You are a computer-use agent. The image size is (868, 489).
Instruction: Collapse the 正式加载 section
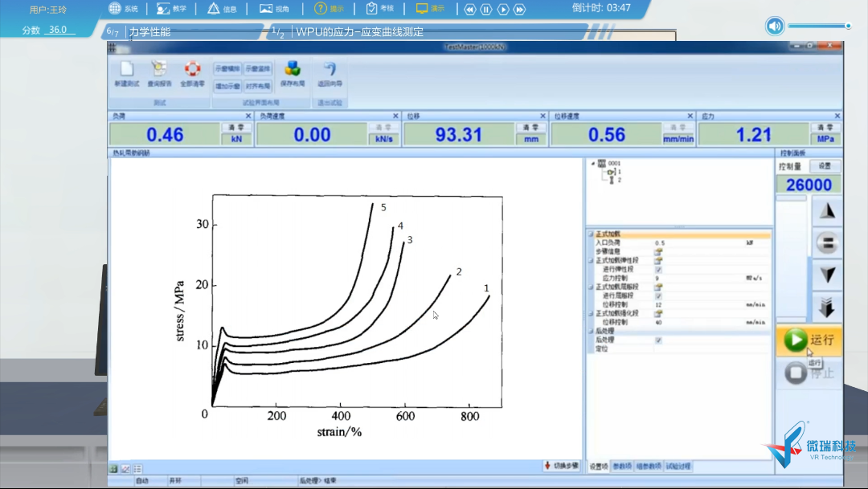point(591,234)
